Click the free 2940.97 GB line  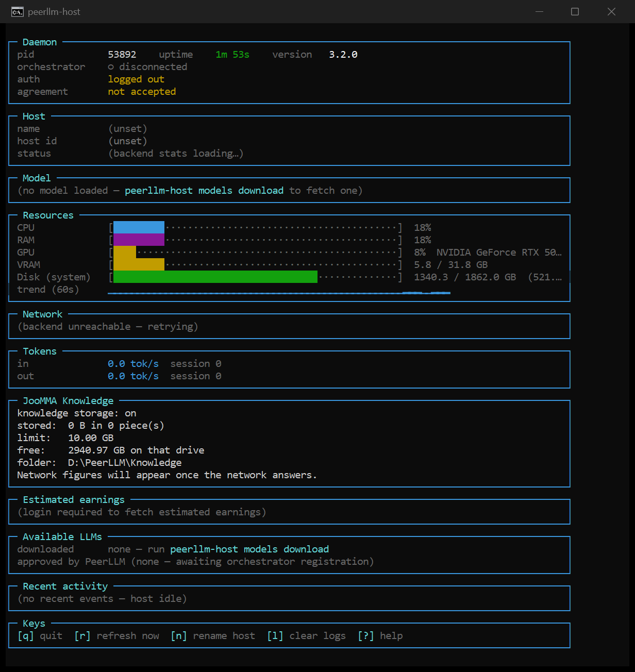[x=111, y=450]
